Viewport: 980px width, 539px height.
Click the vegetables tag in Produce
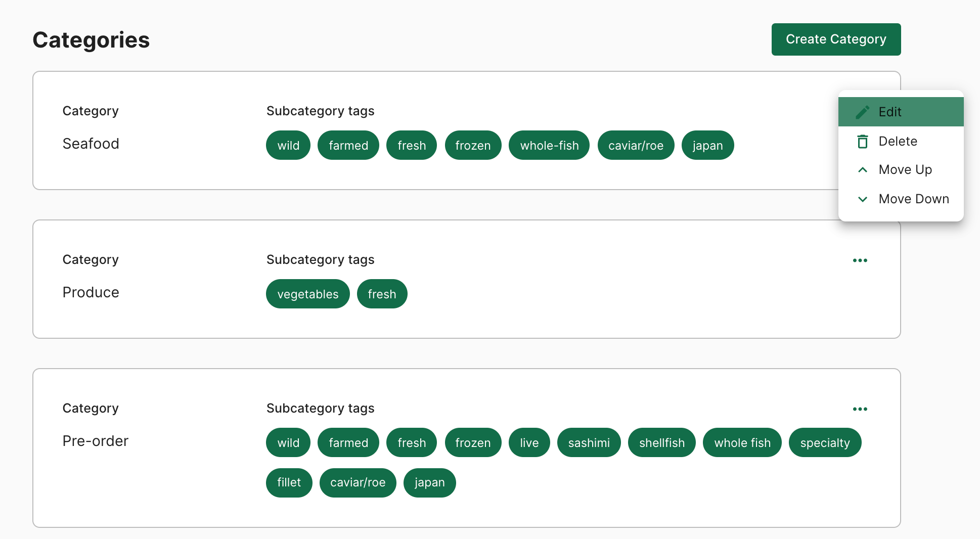pyautogui.click(x=308, y=294)
